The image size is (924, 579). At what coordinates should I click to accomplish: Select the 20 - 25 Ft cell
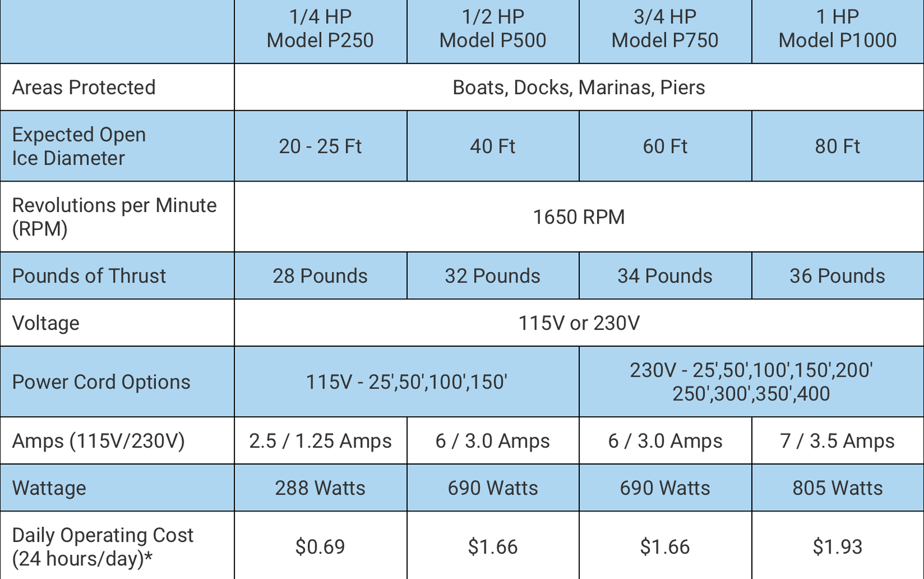pos(320,146)
